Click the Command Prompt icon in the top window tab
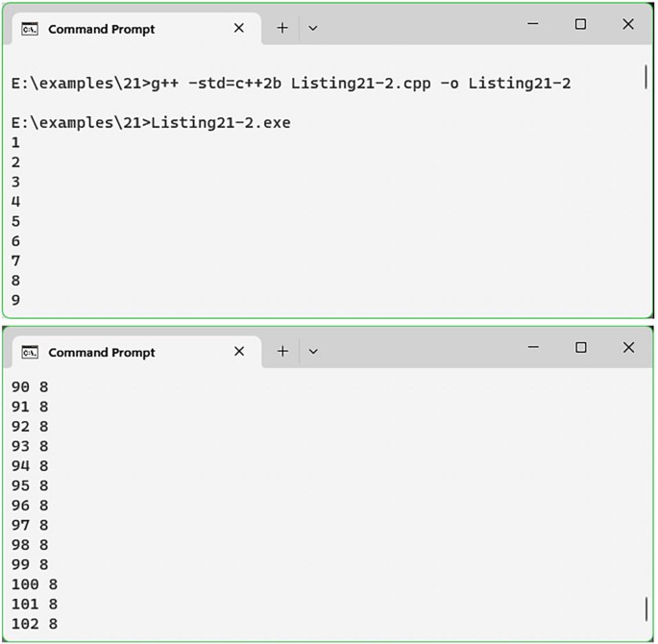 point(30,29)
